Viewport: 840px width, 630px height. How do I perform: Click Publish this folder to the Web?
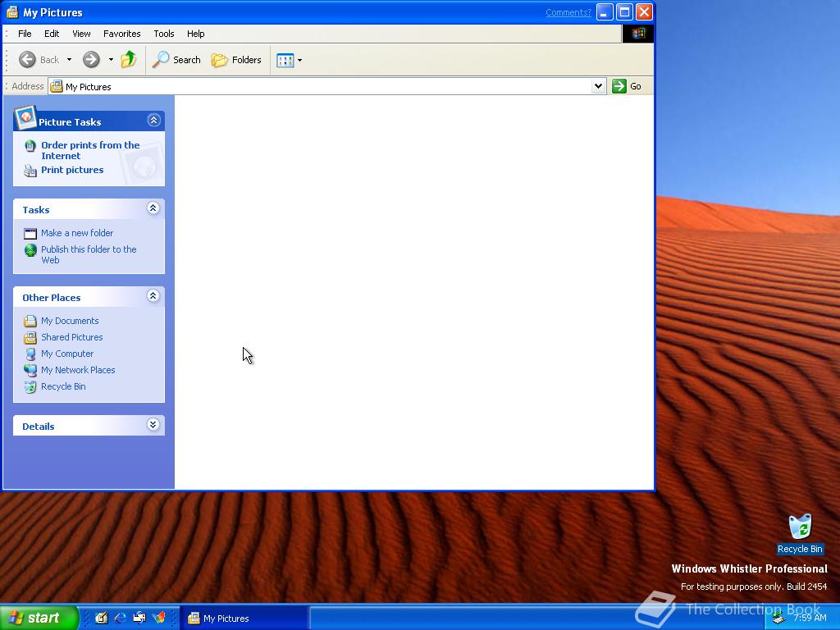pos(89,254)
